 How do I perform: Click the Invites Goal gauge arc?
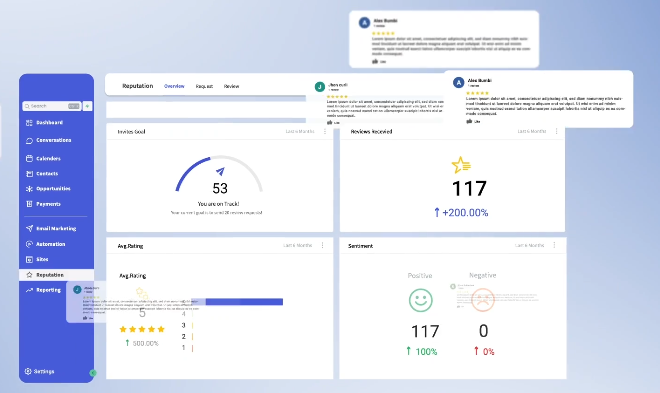tap(219, 173)
